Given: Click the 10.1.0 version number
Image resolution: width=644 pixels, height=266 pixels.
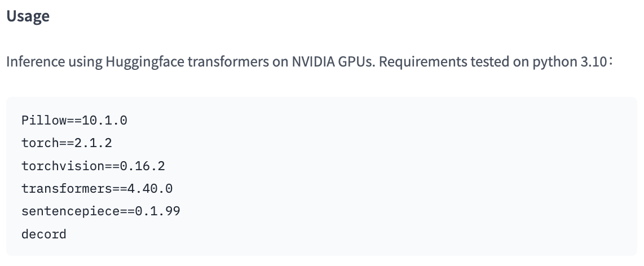Looking at the screenshot, I should 104,120.
